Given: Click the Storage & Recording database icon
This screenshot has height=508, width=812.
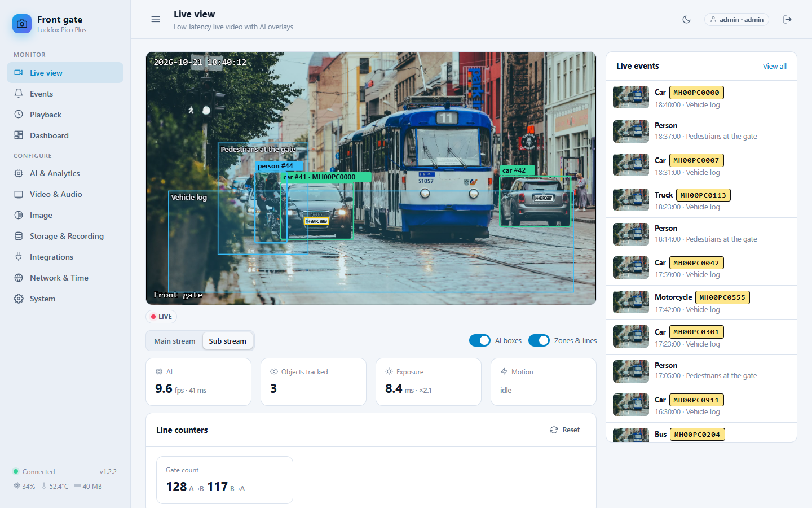Looking at the screenshot, I should [x=19, y=236].
